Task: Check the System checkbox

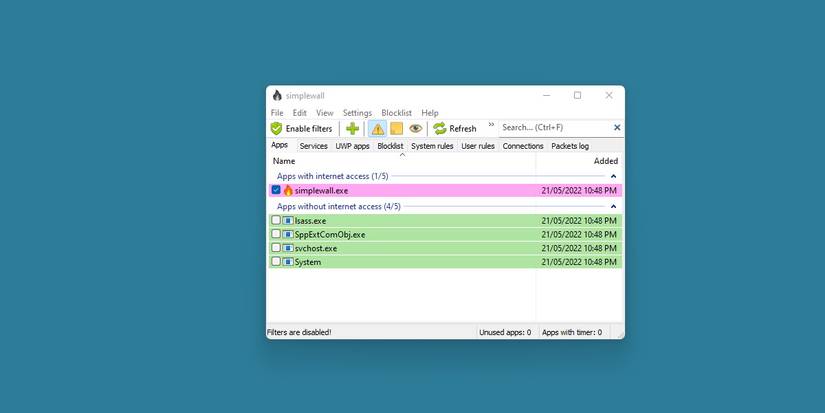Action: (276, 261)
